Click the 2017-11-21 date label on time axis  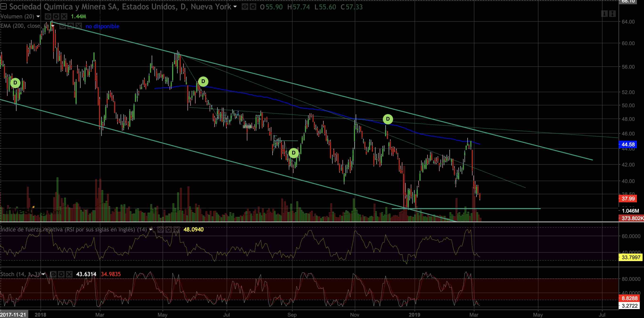pyautogui.click(x=14, y=314)
